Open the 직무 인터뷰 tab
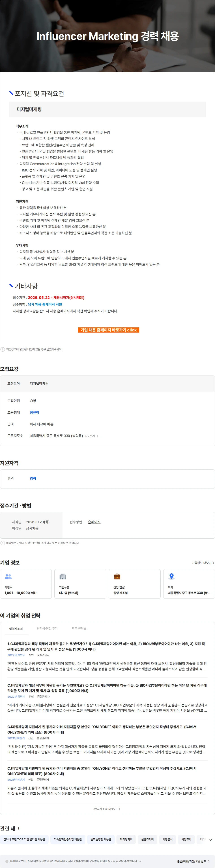This screenshot has height=868, width=215. point(79,629)
